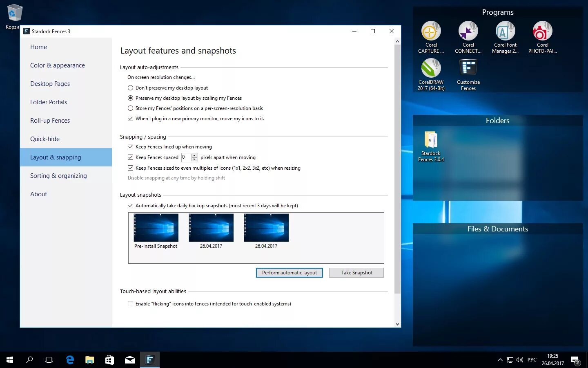Minimize the Stardock Fences window

[354, 31]
